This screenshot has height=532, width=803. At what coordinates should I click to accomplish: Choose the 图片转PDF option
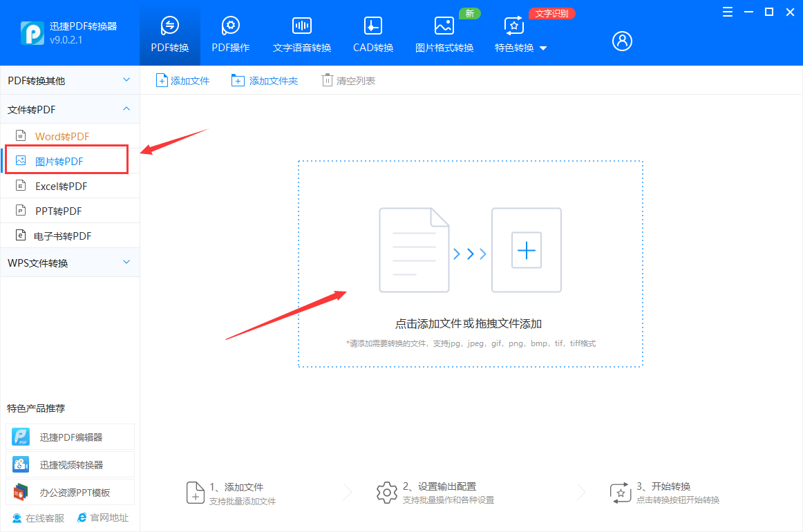click(62, 160)
